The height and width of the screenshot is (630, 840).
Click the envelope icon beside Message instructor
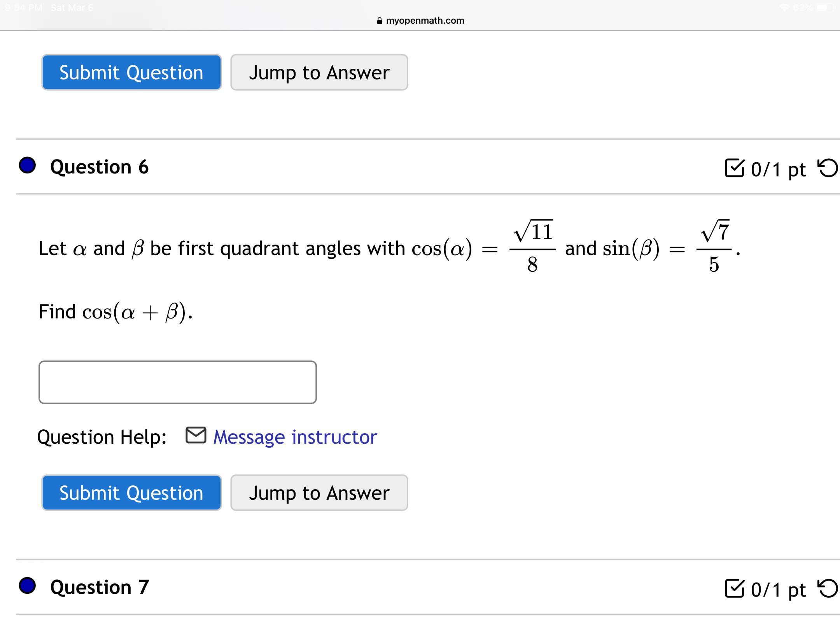pos(196,436)
